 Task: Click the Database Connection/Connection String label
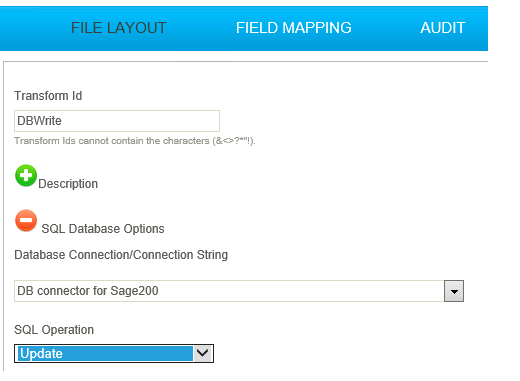pos(121,255)
